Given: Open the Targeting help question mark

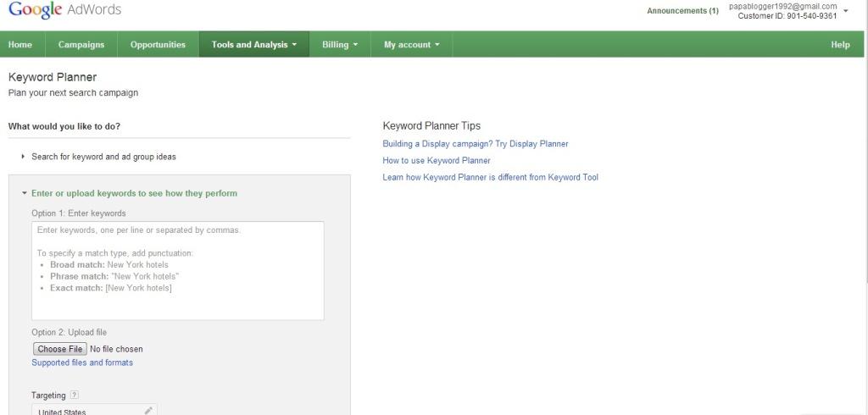Looking at the screenshot, I should coord(75,395).
